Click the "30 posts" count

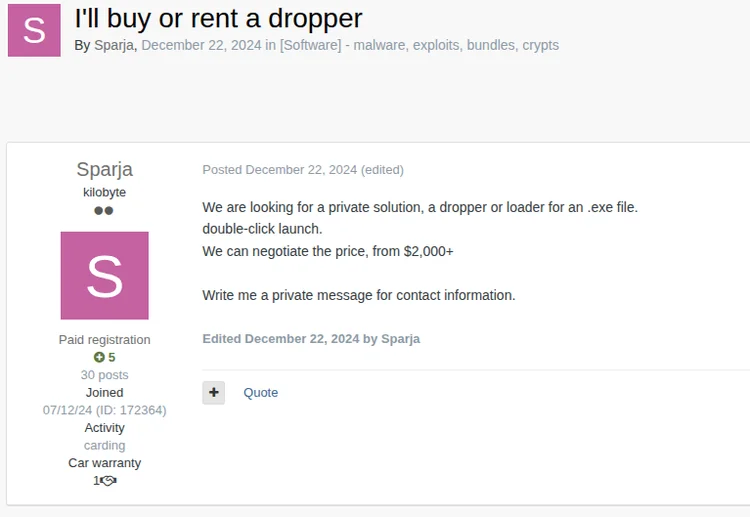pyautogui.click(x=104, y=375)
